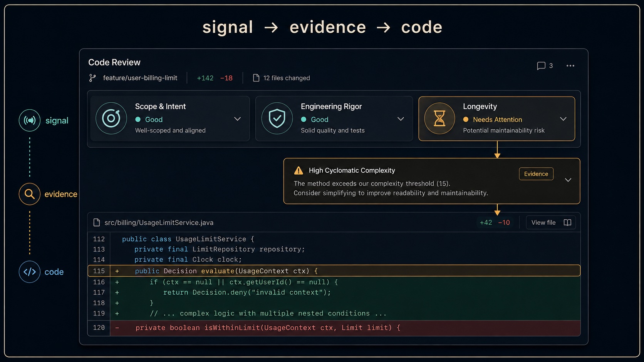
Task: Click the files changed document icon
Action: (x=256, y=78)
